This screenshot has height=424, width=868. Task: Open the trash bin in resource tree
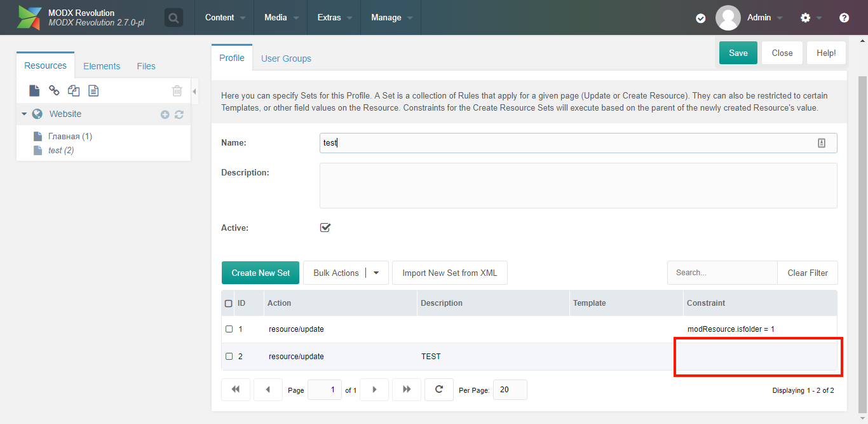point(177,90)
